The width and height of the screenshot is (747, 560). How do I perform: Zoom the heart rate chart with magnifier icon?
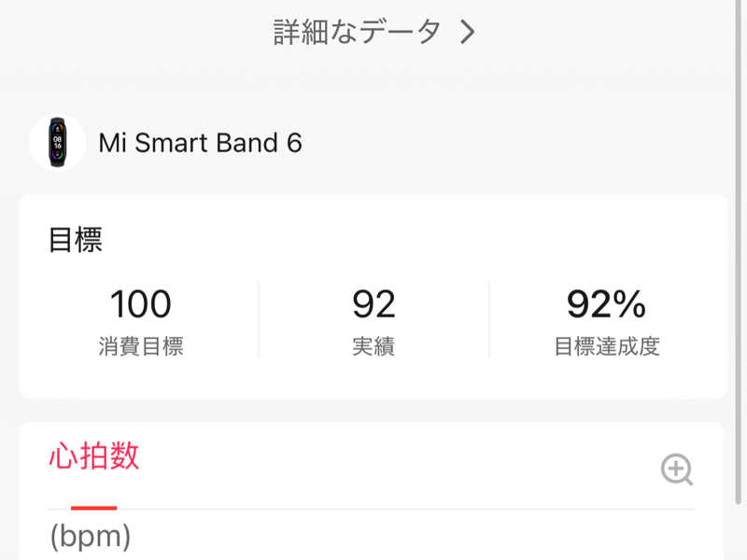(676, 469)
